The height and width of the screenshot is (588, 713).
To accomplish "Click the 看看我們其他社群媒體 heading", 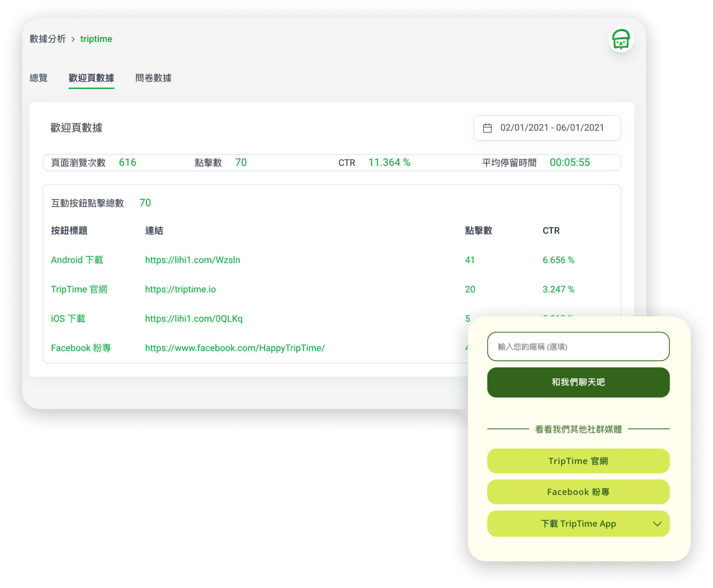I will click(578, 429).
